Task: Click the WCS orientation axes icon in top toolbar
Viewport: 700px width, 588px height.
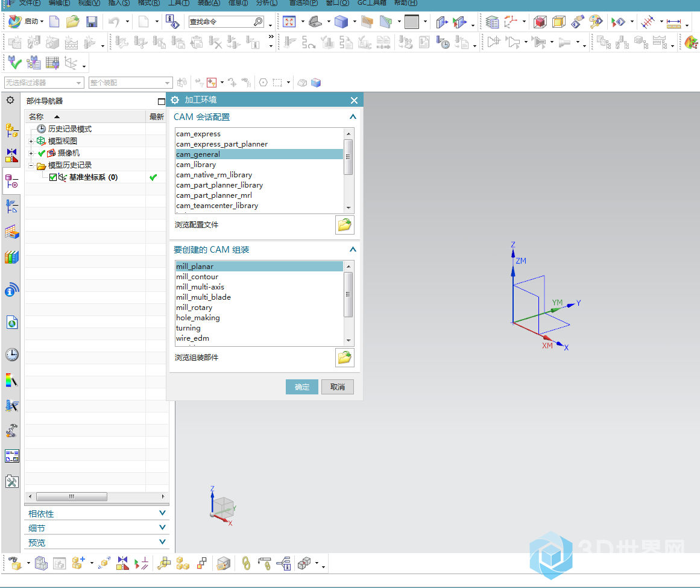Action: pos(510,22)
